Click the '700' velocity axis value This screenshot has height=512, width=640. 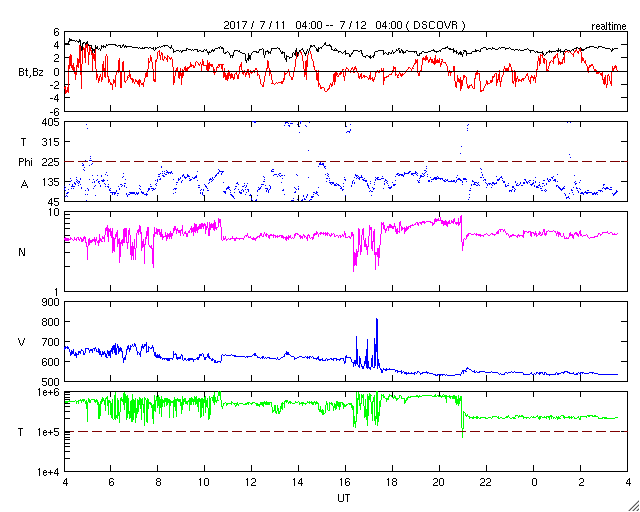(52, 342)
